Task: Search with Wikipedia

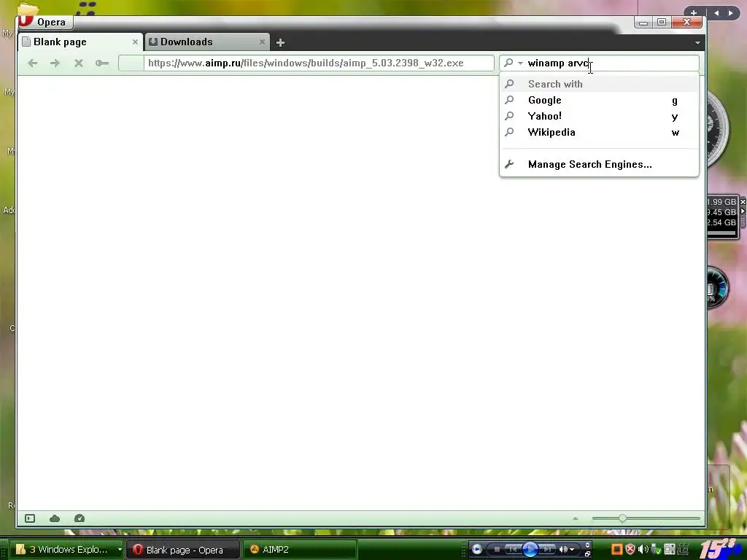Action: click(x=599, y=133)
